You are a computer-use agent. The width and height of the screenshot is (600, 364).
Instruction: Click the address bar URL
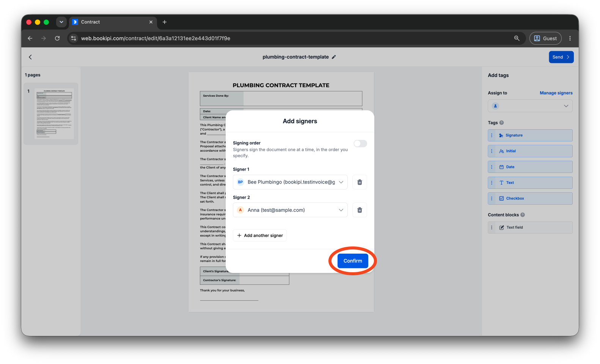coord(155,38)
